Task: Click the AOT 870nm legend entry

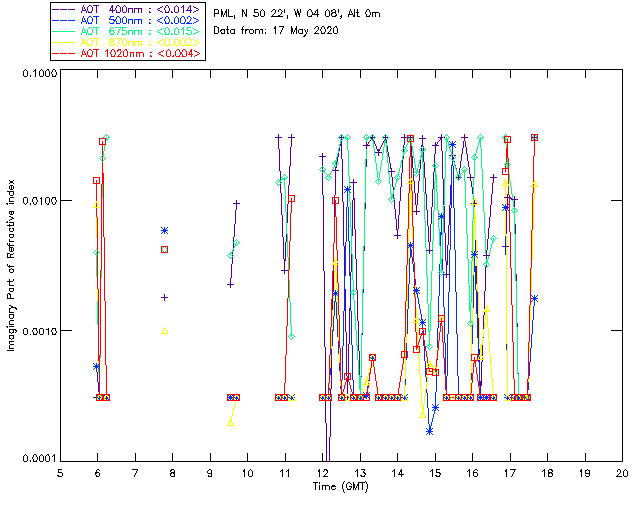Action: coord(127,42)
